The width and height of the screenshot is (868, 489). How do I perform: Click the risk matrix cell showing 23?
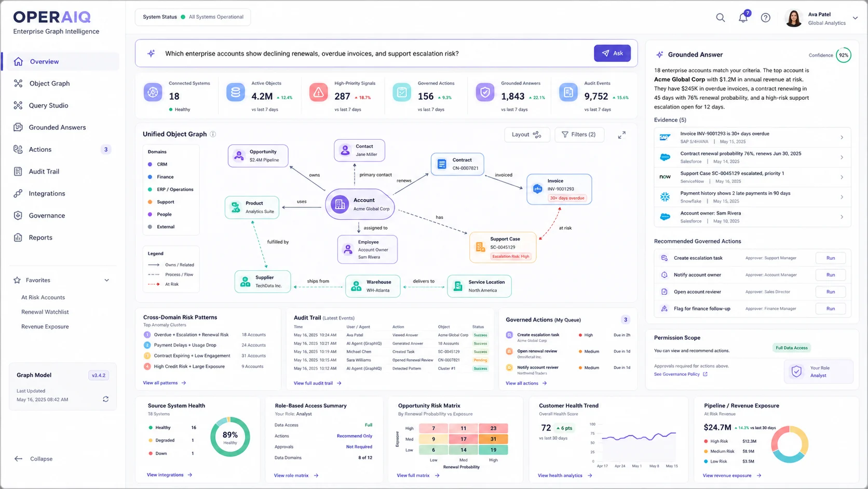click(x=493, y=428)
